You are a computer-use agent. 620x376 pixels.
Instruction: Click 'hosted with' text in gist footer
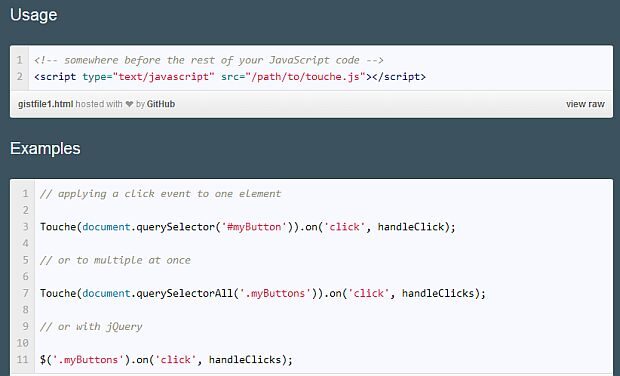[x=99, y=104]
